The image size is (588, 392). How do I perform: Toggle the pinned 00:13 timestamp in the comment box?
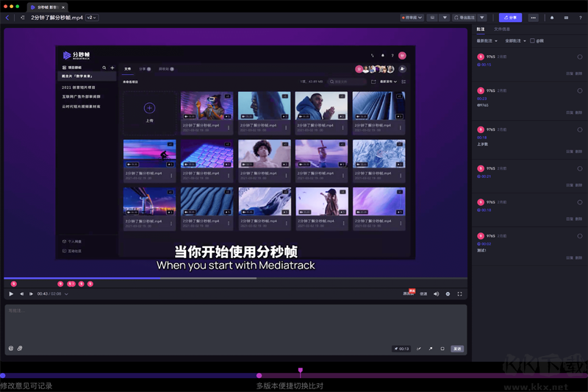pyautogui.click(x=401, y=349)
